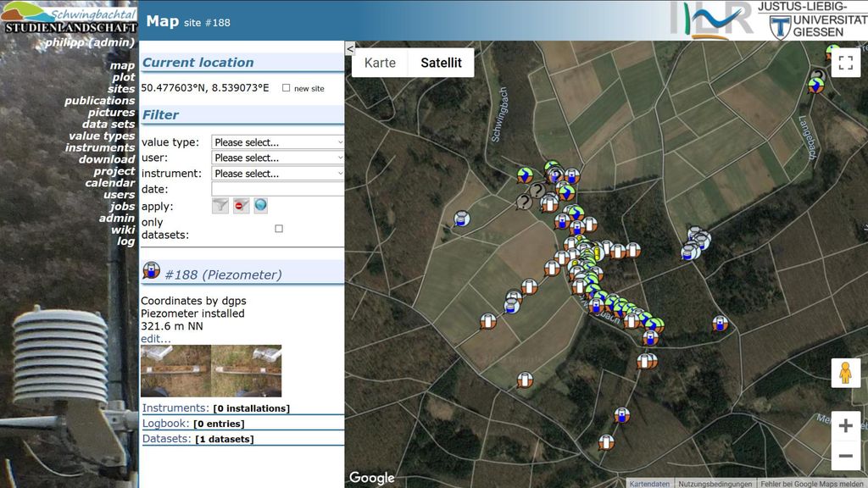Open the calendar page
Viewport: 868px width, 488px height.
110,183
